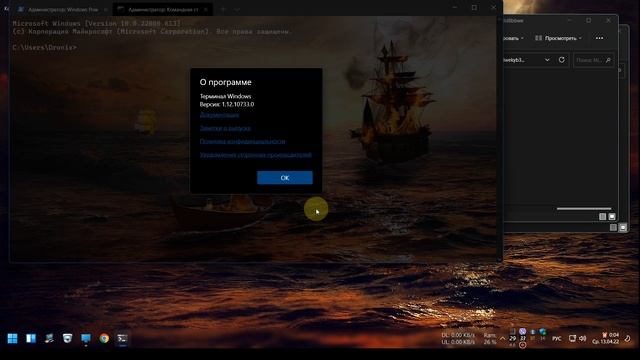Screen dimensions: 640x360
Task: Click the moon focus assist tray icon
Action: [628, 339]
